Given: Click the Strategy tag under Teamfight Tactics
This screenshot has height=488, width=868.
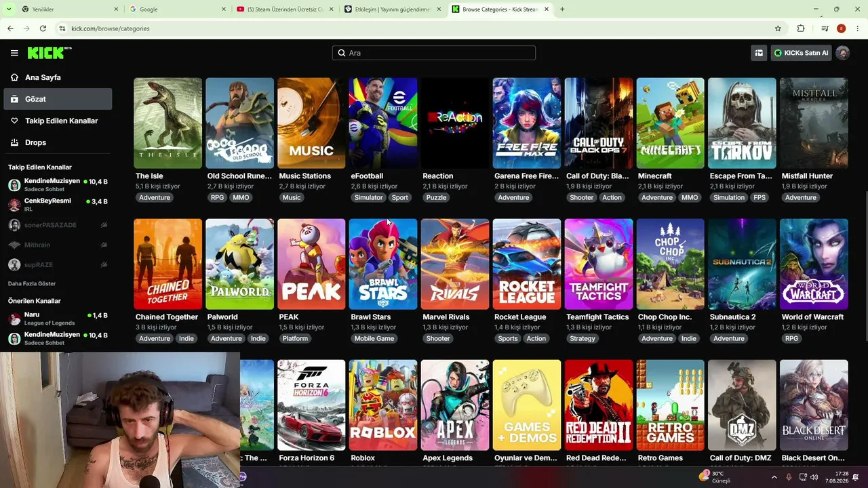Looking at the screenshot, I should [x=583, y=339].
